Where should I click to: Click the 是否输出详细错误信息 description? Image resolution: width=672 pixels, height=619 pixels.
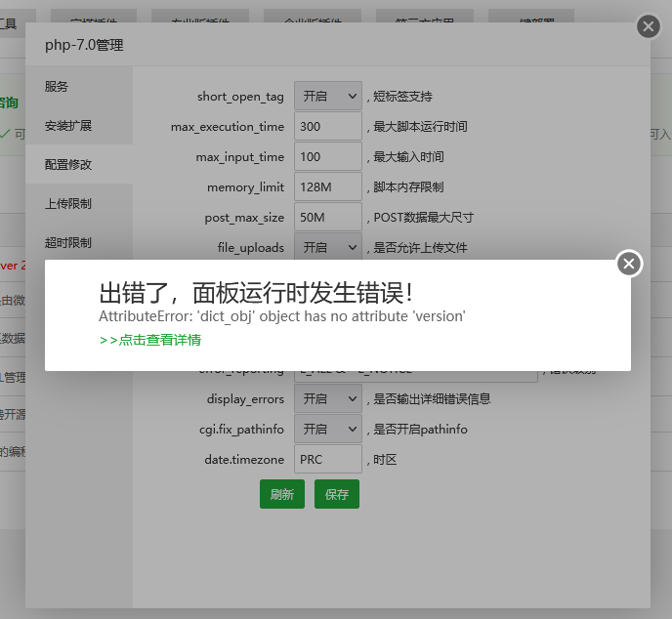pyautogui.click(x=432, y=398)
